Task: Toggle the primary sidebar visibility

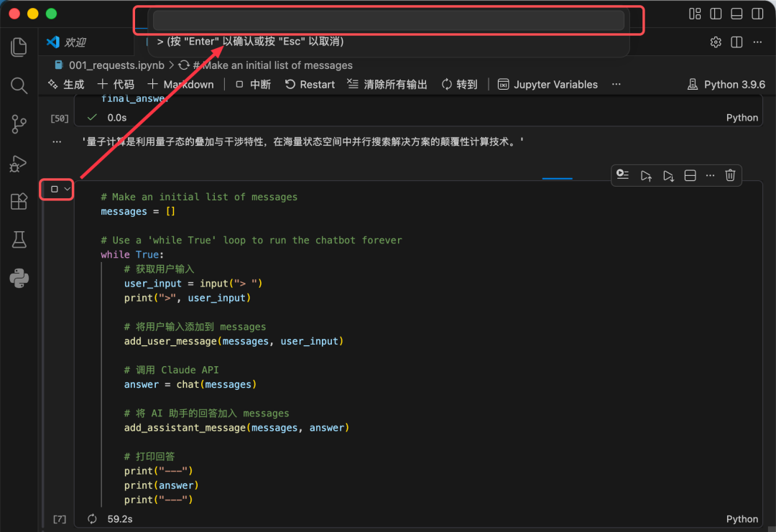Action: (716, 14)
